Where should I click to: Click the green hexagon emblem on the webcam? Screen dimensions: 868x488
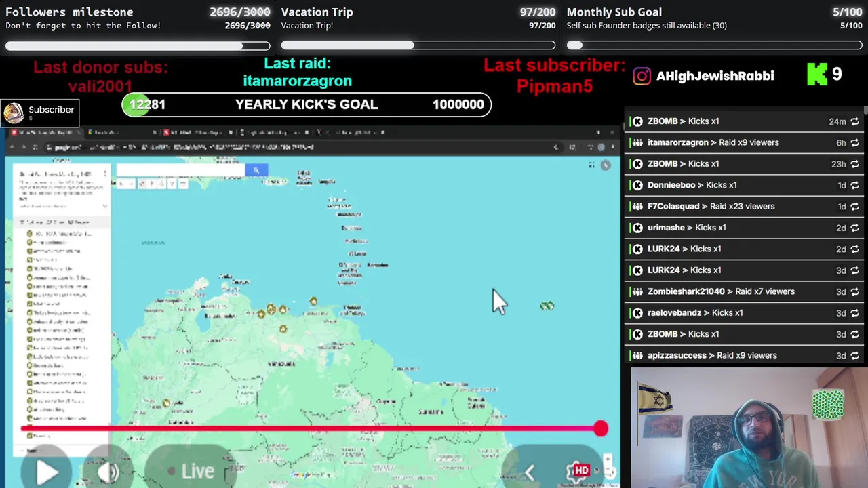point(828,405)
